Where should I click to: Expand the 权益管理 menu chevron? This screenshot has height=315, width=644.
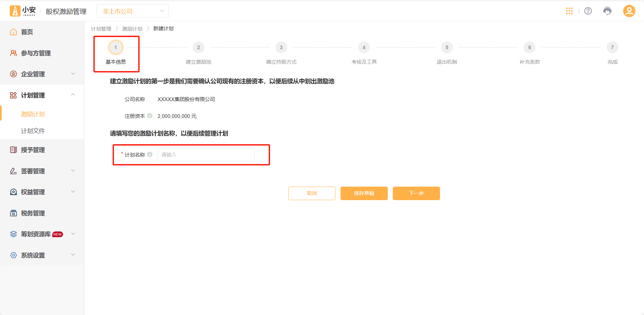tap(73, 192)
